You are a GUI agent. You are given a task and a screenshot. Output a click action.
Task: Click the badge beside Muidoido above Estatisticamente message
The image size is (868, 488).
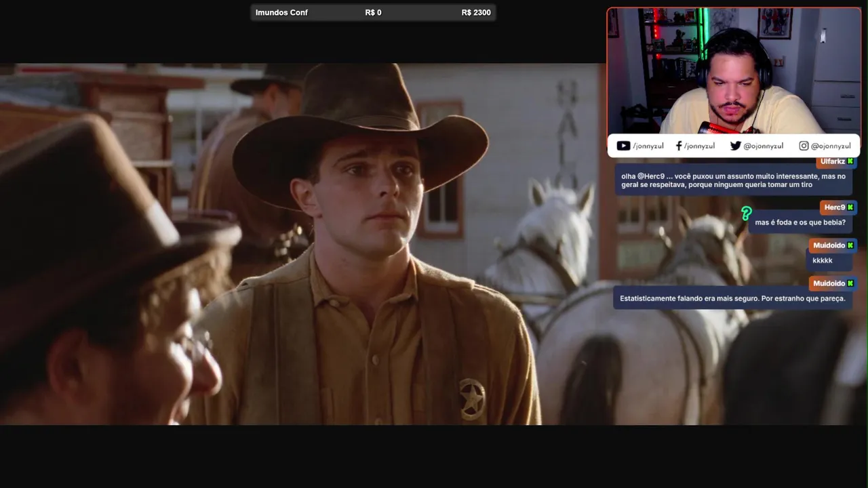point(850,283)
